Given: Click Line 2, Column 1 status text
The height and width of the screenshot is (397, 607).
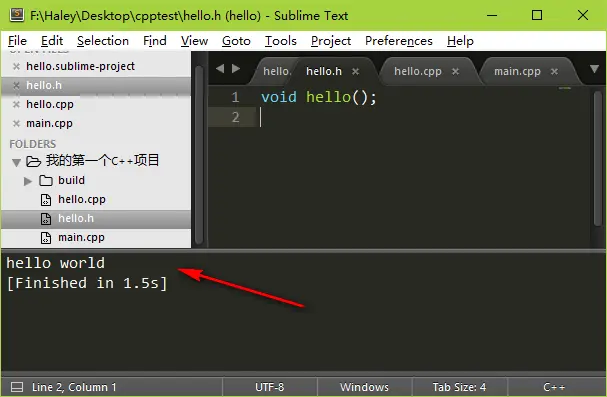Looking at the screenshot, I should pyautogui.click(x=74, y=387).
